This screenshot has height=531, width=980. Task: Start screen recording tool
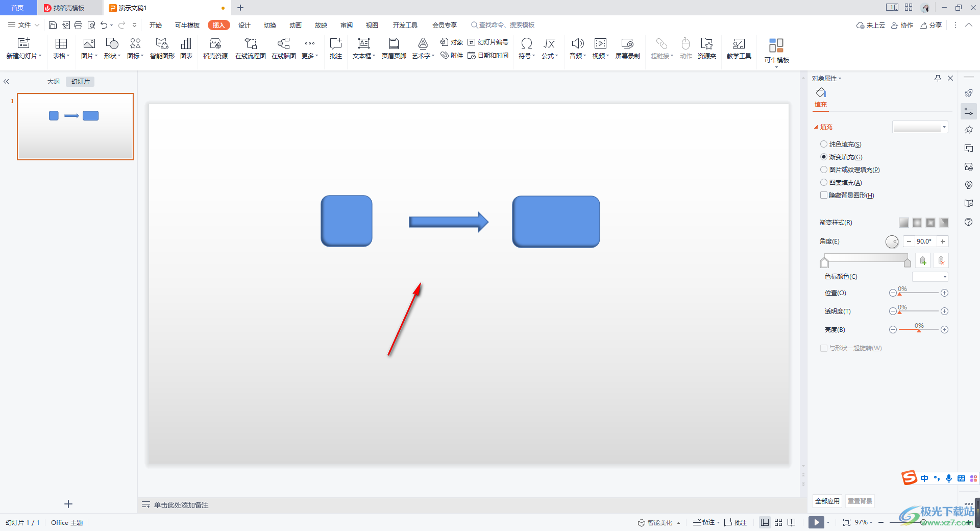[627, 49]
